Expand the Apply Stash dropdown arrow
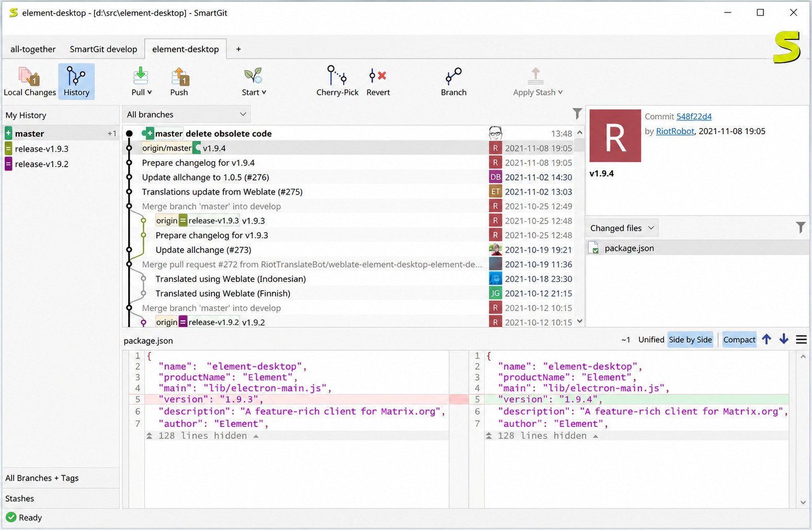Screen dimensions: 812x530 560,92
